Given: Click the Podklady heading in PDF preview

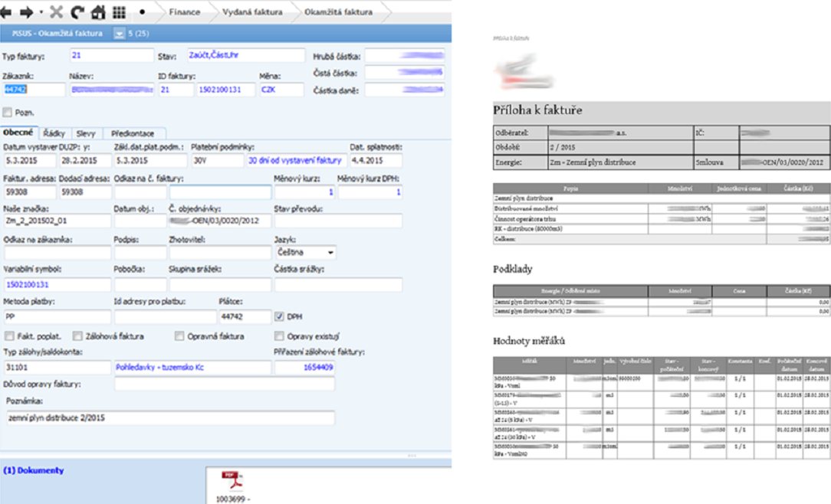Looking at the screenshot, I should (x=513, y=269).
